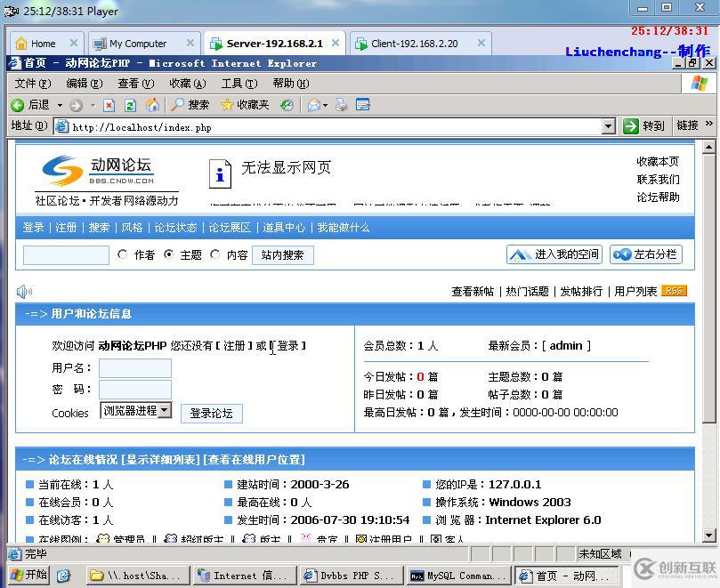This screenshot has height=588, width=720.
Task: Open the 查看(V) menu
Action: pos(136,83)
